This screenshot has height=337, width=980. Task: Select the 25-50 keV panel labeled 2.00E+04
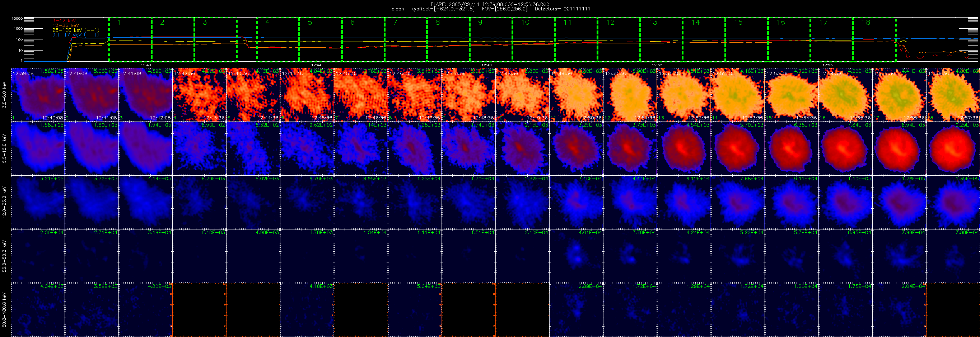coord(38,256)
